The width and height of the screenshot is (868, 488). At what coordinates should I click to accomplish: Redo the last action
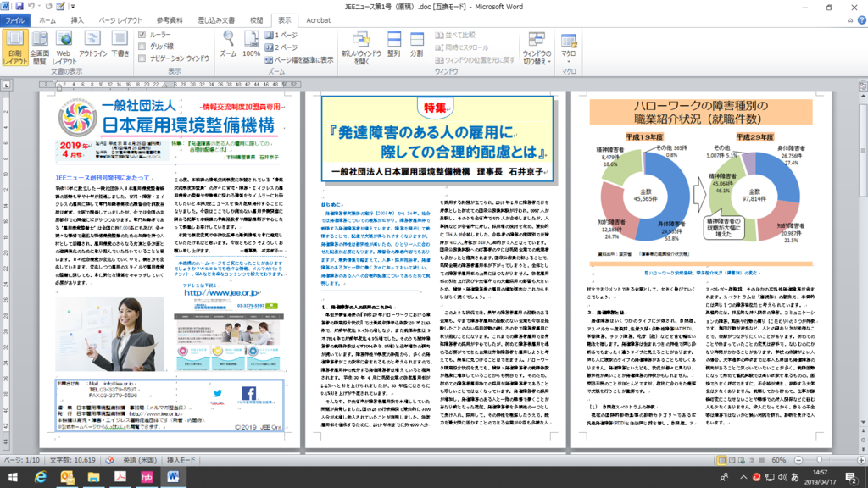48,7
